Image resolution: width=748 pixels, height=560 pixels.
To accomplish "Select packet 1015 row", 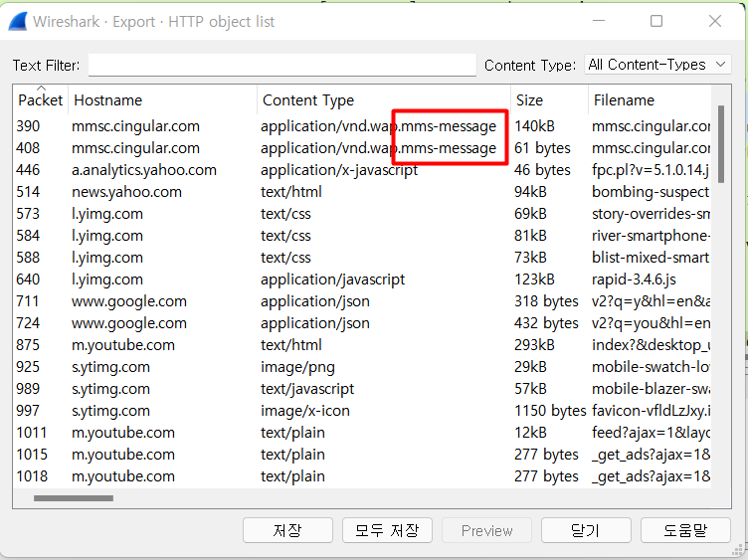I will [x=362, y=455].
